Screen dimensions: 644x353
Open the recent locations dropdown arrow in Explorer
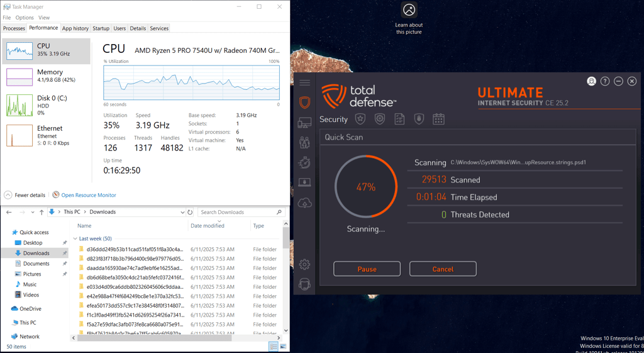coord(33,213)
